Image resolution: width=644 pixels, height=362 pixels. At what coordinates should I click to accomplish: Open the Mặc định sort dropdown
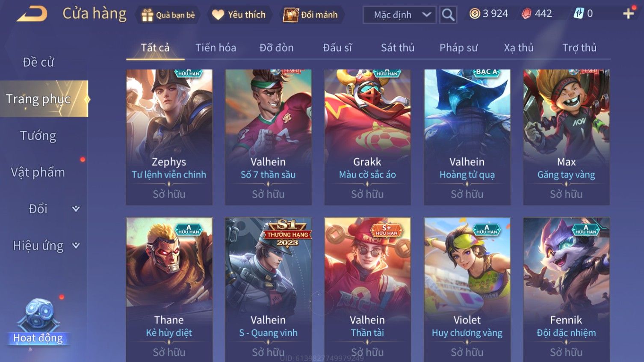(399, 15)
